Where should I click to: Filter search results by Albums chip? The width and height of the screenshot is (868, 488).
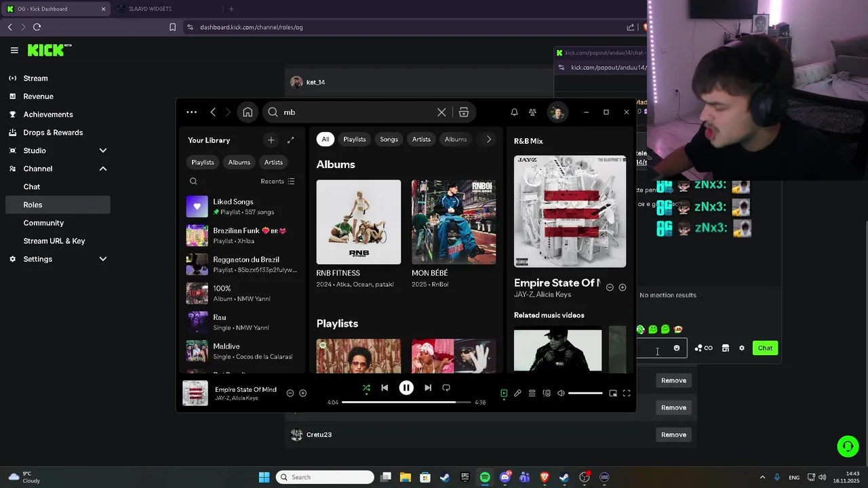pos(456,140)
